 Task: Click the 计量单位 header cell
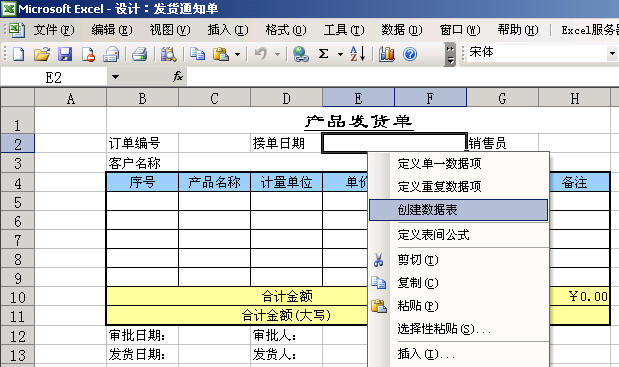click(286, 182)
